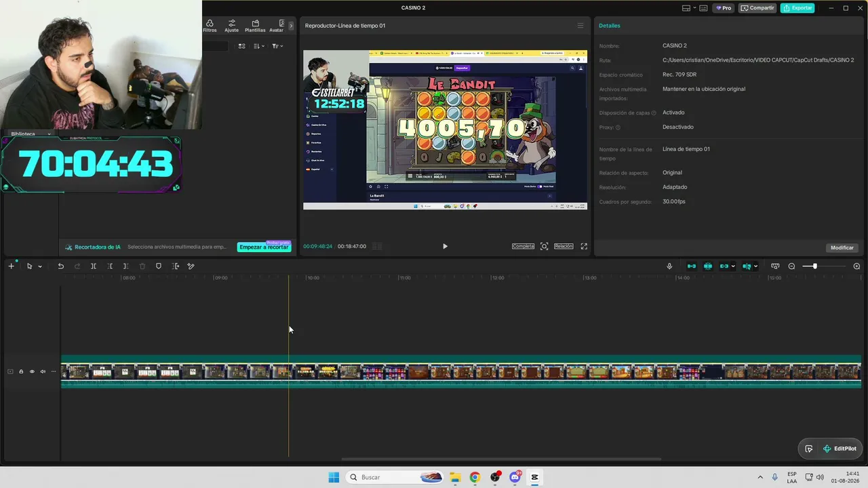Image resolution: width=868 pixels, height=488 pixels.
Task: Hide the main video track with eye icon
Action: 32,371
